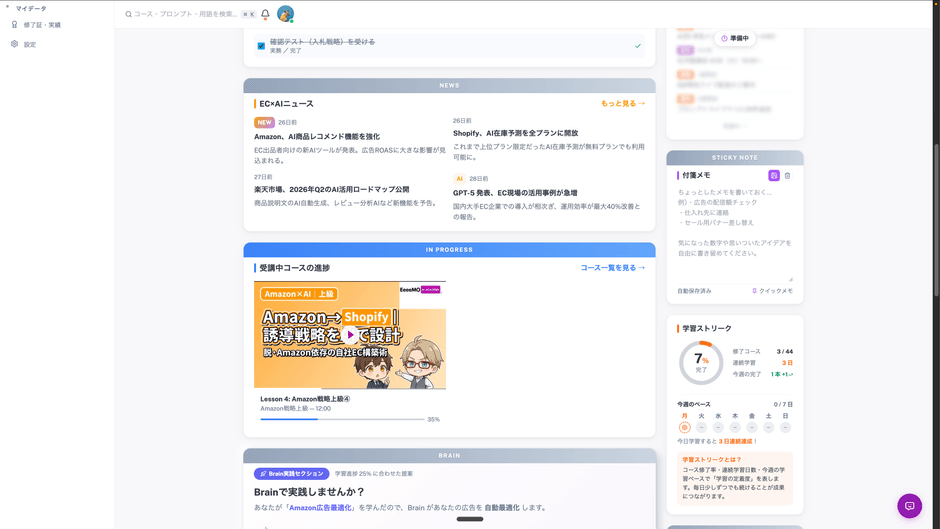Open the notifications bell
The height and width of the screenshot is (529, 940).
point(265,14)
